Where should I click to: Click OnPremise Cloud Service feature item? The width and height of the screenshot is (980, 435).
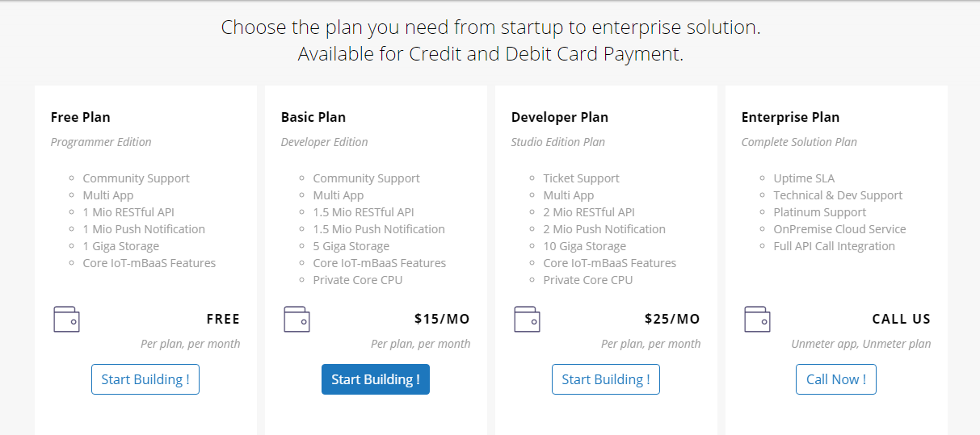pyautogui.click(x=839, y=229)
